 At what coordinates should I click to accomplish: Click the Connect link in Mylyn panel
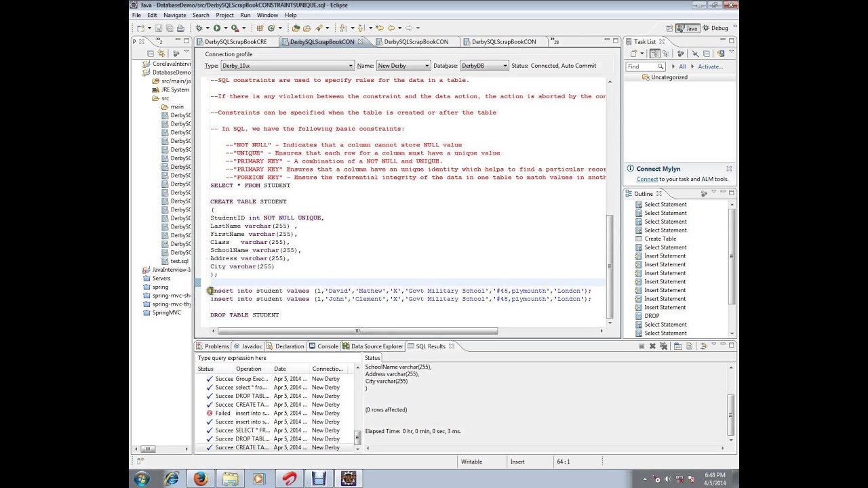pos(647,180)
